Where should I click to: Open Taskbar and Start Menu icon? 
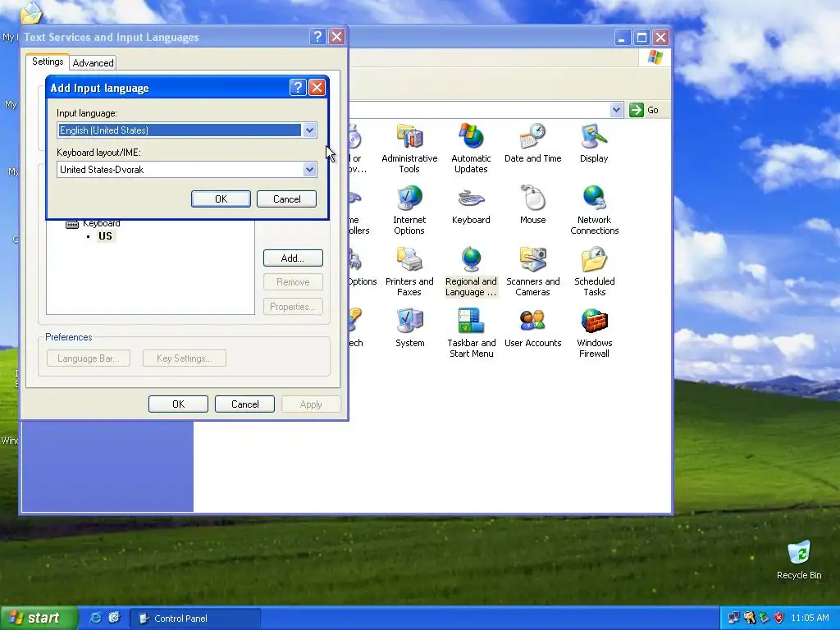coord(472,333)
